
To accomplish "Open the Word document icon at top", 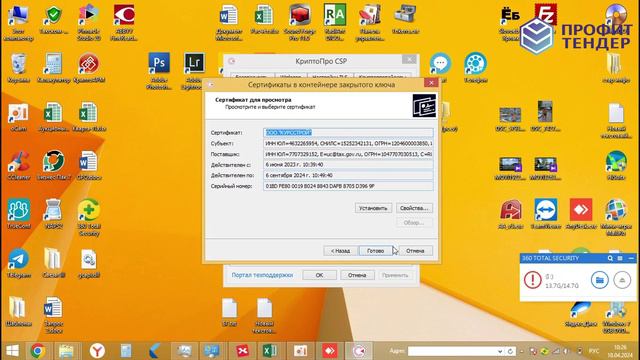I will pyautogui.click(x=229, y=22).
